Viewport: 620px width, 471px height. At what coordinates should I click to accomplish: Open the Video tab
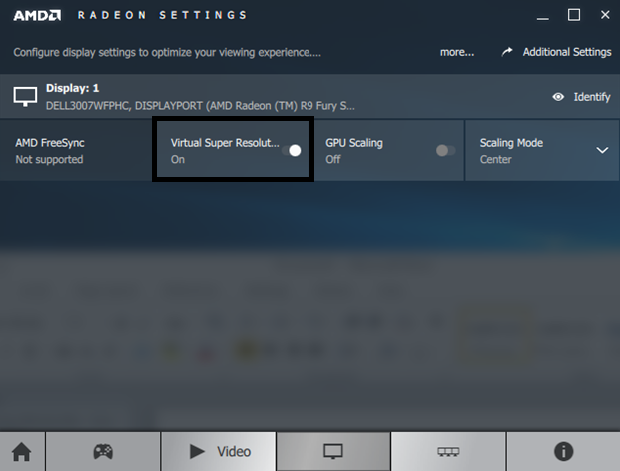pos(219,451)
